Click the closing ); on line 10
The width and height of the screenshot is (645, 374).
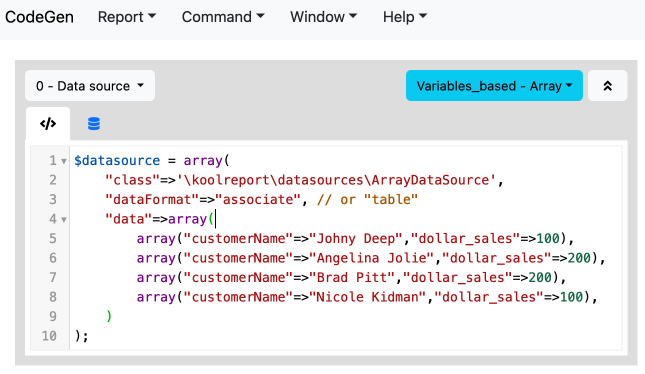point(81,336)
